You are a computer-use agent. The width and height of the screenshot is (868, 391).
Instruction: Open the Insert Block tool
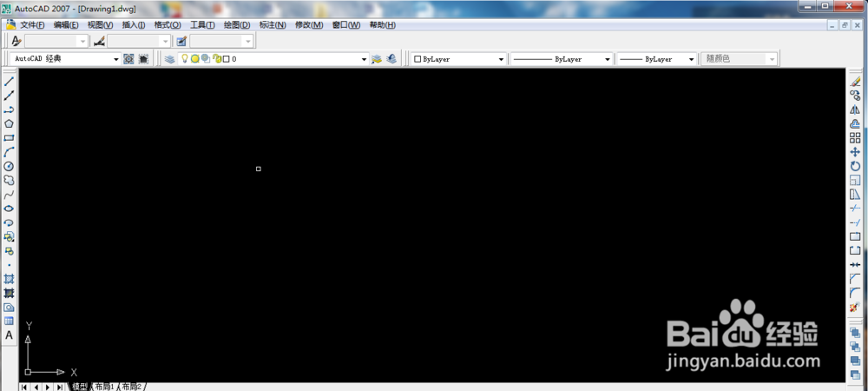9,236
